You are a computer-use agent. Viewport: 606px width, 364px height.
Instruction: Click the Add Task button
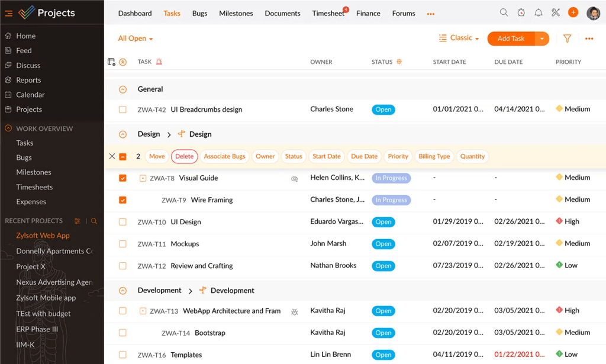pos(510,38)
